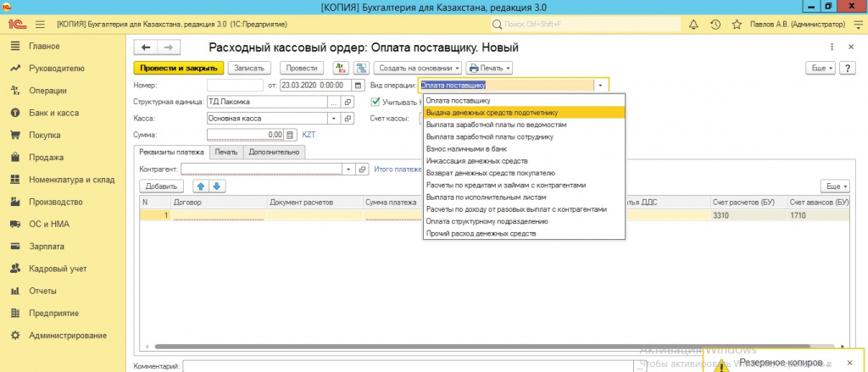Open ТД Пакомка card via open icon
The width and height of the screenshot is (868, 372).
tap(348, 102)
